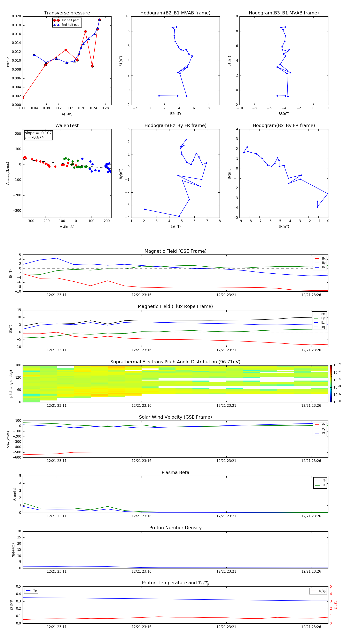The width and height of the screenshot is (351, 644).
Task: Click the Pt(nPa) y-axis label
Action: pyautogui.click(x=8, y=61)
